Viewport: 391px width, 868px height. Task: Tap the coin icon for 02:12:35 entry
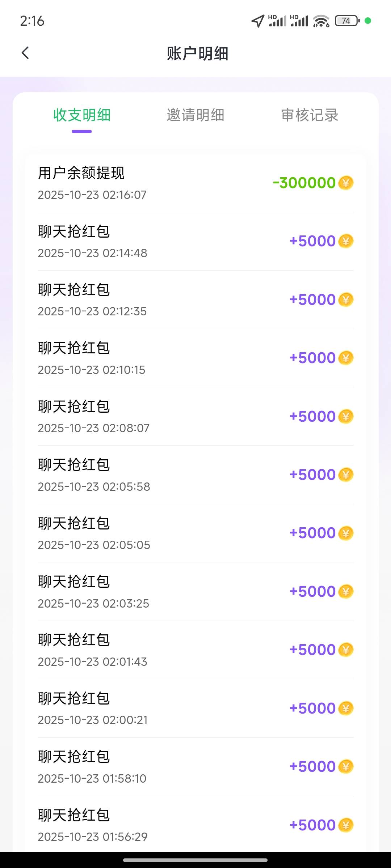click(x=346, y=299)
